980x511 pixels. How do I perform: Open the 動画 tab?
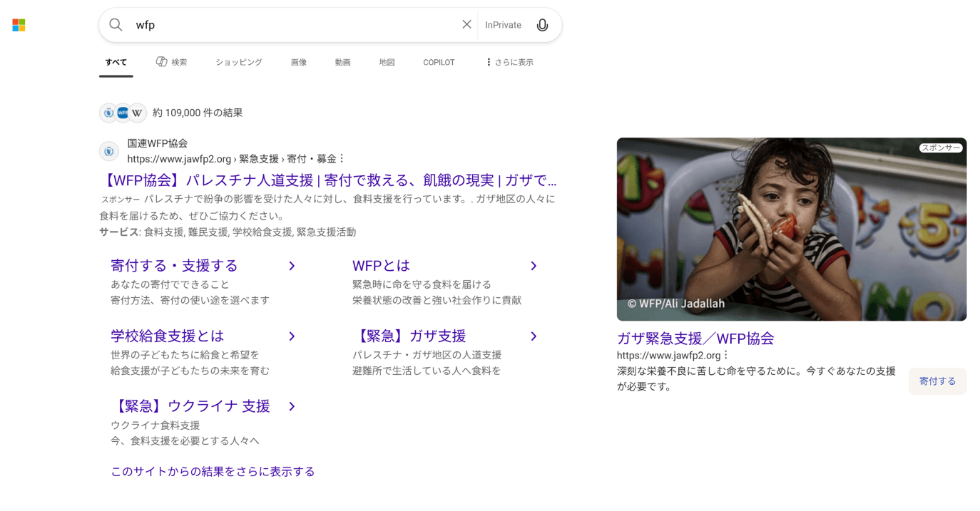click(x=343, y=62)
